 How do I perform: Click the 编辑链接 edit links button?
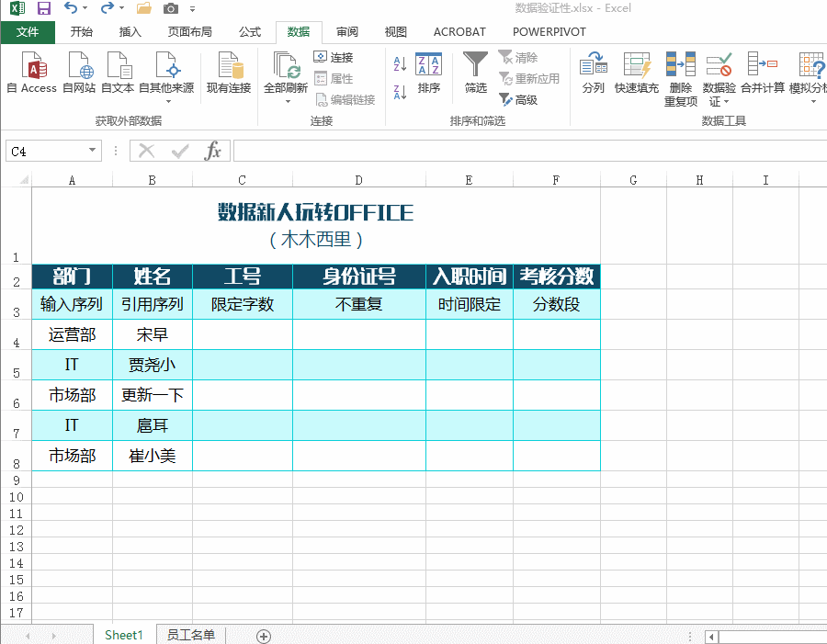345,100
